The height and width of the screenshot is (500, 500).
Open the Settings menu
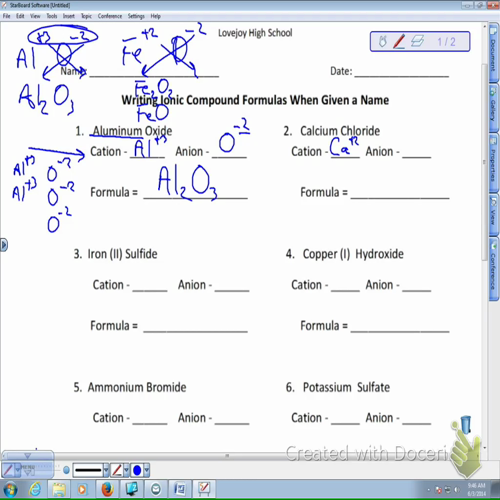coord(136,16)
